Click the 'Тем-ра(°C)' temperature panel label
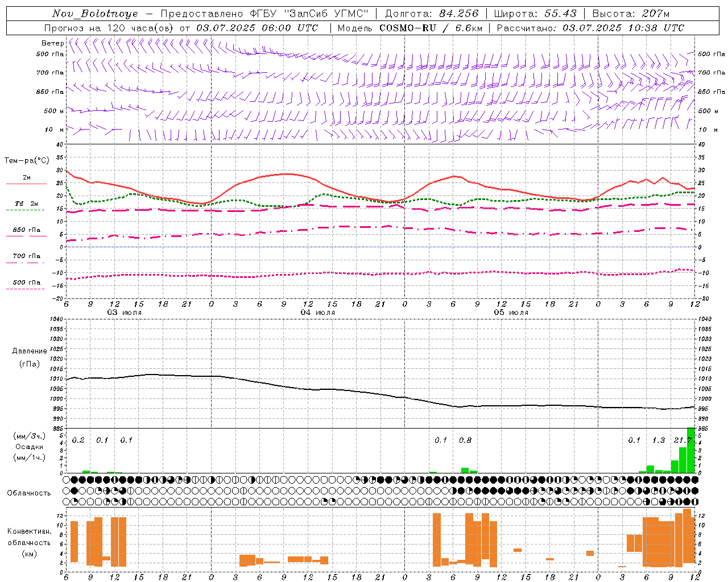 27,161
